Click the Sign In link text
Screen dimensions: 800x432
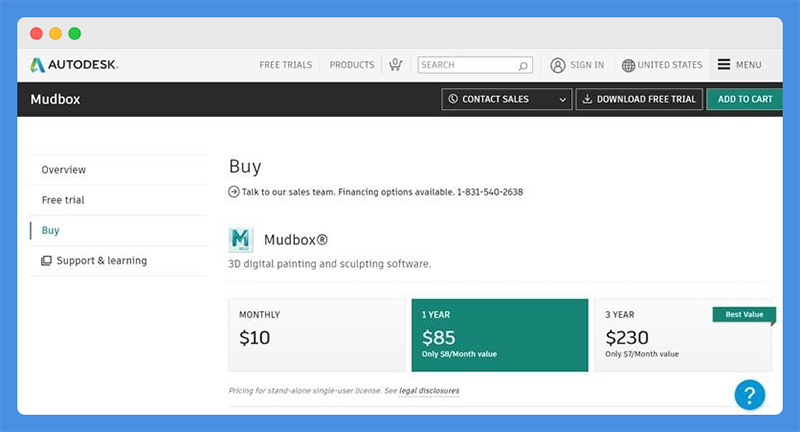[x=587, y=65]
